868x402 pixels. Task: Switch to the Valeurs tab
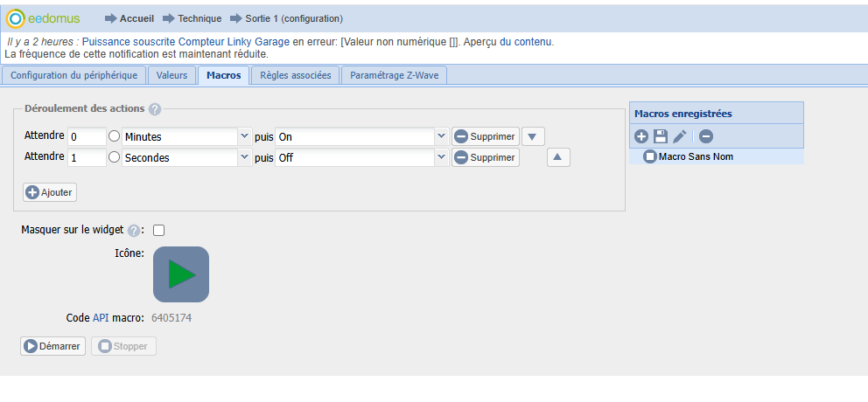tap(171, 75)
